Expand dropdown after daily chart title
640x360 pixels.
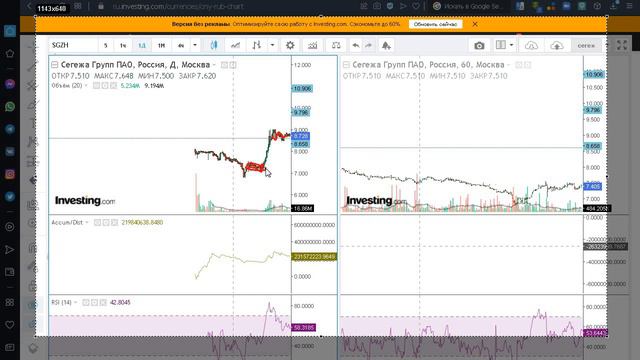tap(214, 65)
